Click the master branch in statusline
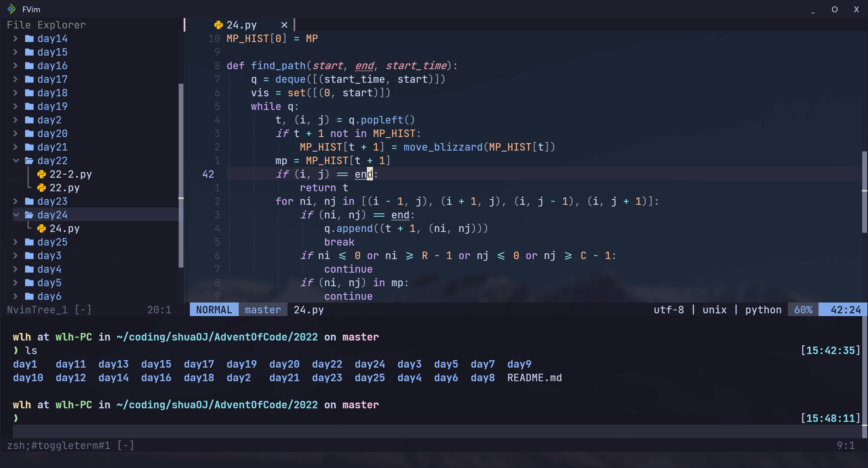Viewport: 868px width, 468px height. tap(263, 310)
